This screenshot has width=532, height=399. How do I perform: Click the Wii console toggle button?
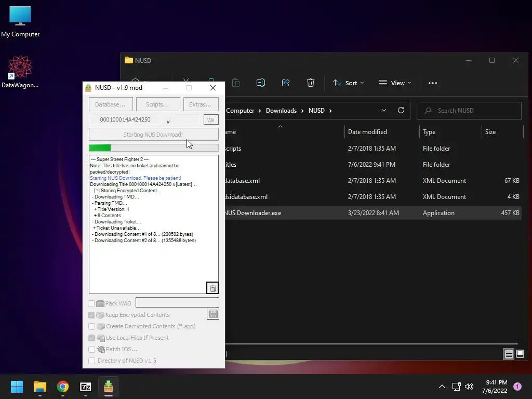click(x=211, y=119)
